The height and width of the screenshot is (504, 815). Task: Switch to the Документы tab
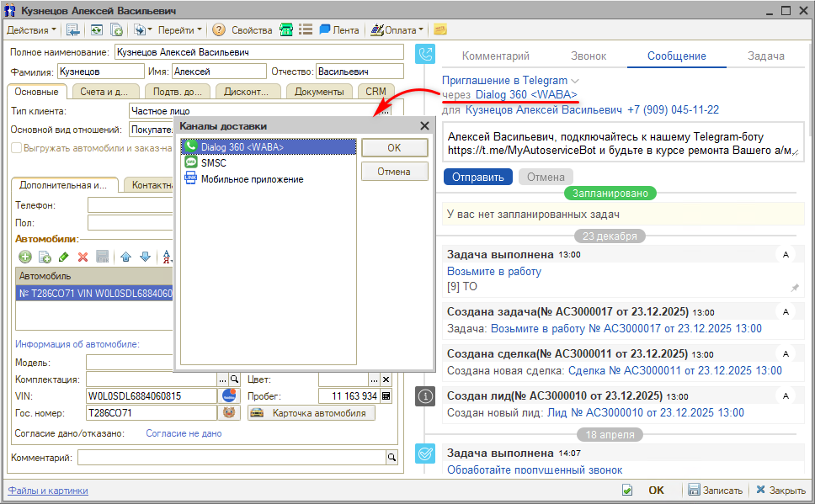[x=319, y=92]
